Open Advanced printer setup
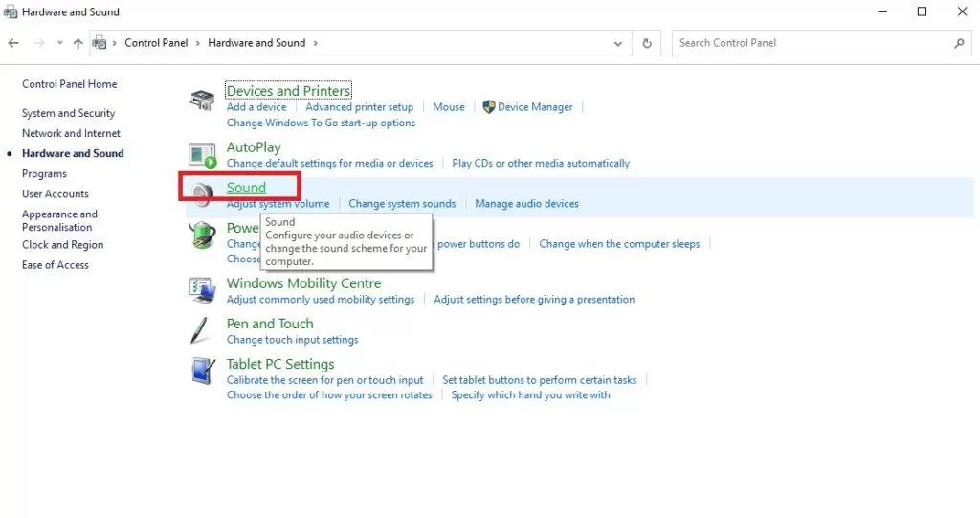 360,107
